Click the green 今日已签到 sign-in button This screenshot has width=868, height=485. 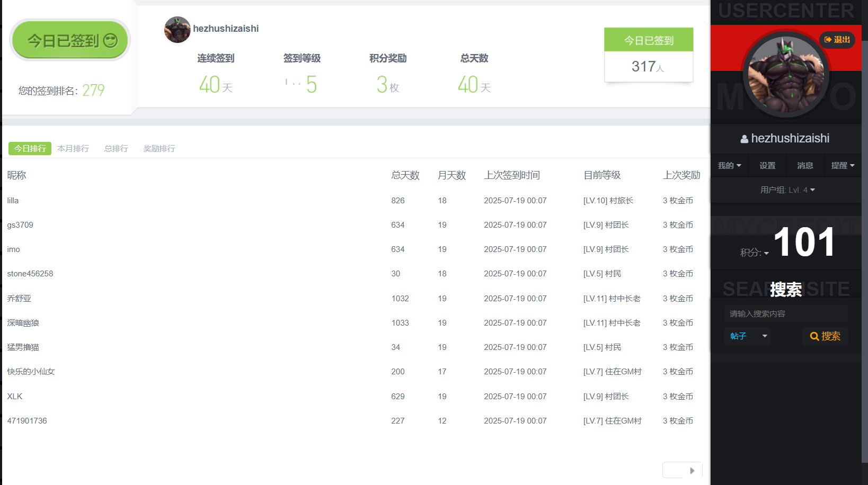tap(70, 40)
